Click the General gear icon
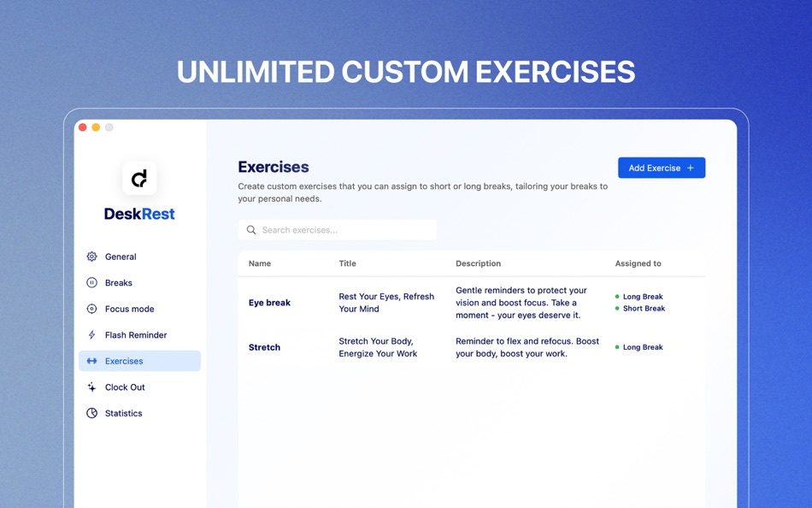 pos(91,257)
